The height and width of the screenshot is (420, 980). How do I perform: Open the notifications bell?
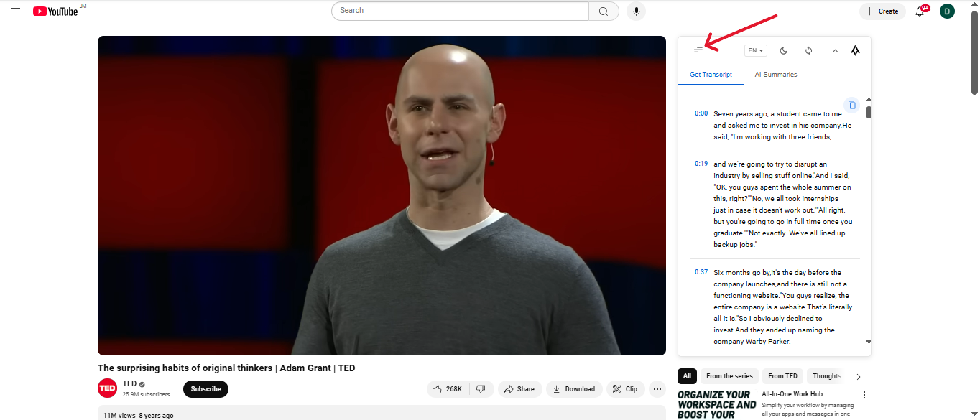[920, 11]
